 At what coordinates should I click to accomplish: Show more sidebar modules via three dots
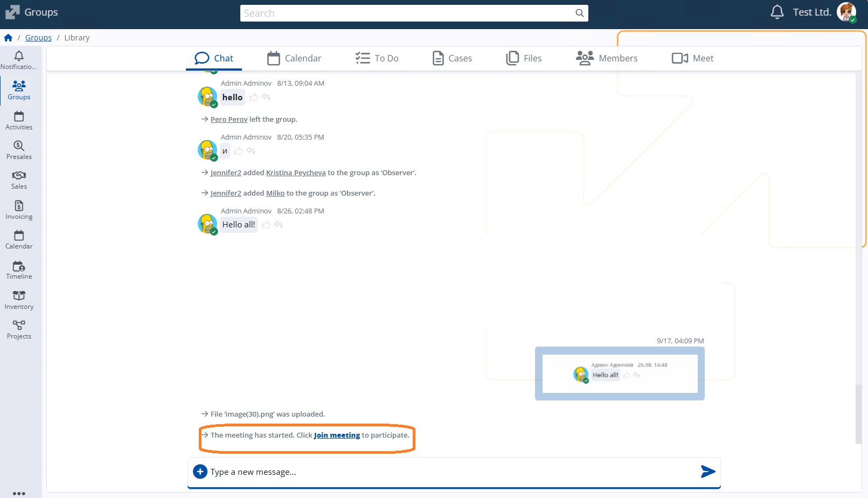click(19, 493)
